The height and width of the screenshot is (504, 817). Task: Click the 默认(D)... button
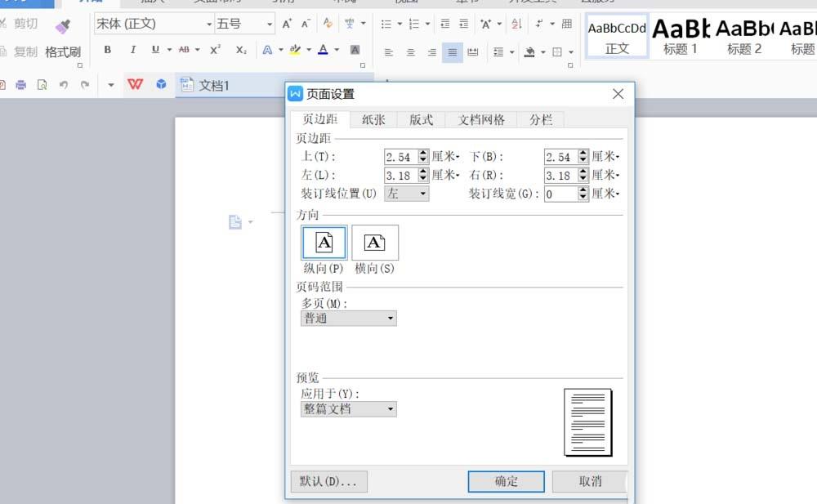point(328,481)
